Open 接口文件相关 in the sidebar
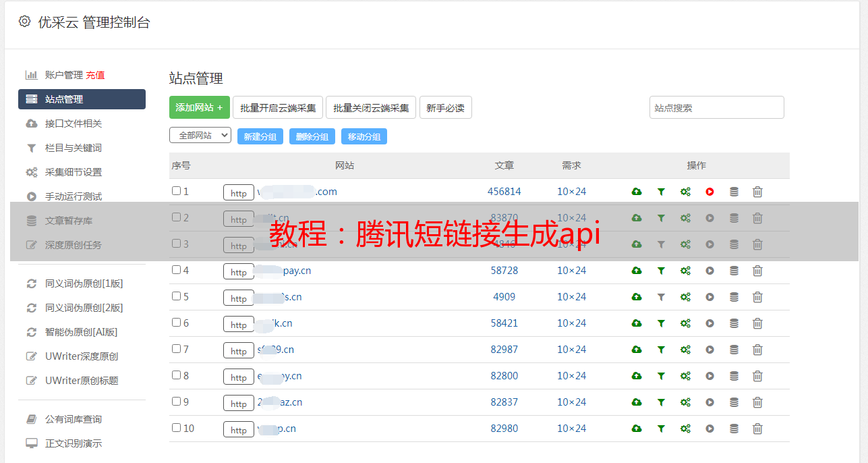This screenshot has width=868, height=463. click(74, 124)
